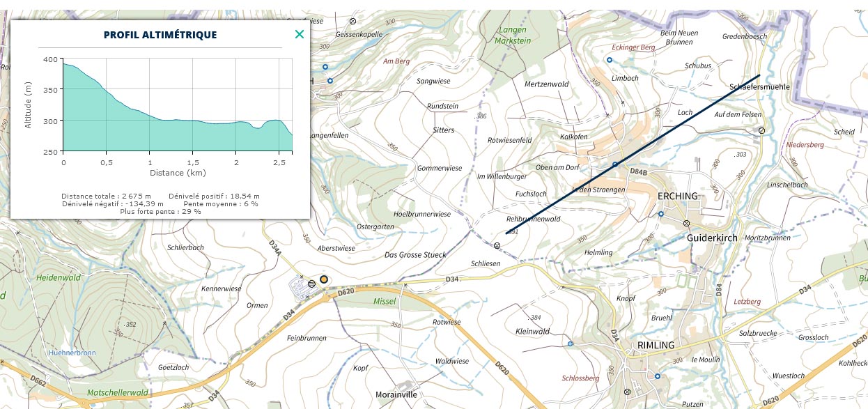
Task: Click the blue circle marker near Limbach
Action: tap(609, 60)
